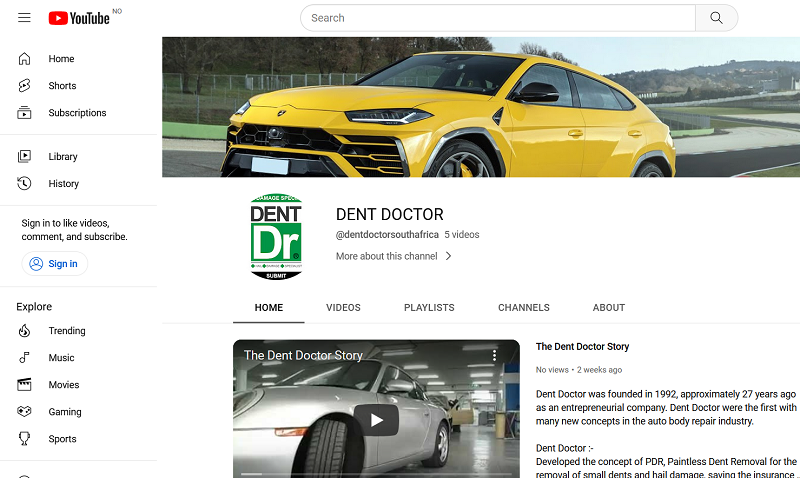Screen dimensions: 800x478
Task: Click inside the Search input field
Action: point(498,18)
